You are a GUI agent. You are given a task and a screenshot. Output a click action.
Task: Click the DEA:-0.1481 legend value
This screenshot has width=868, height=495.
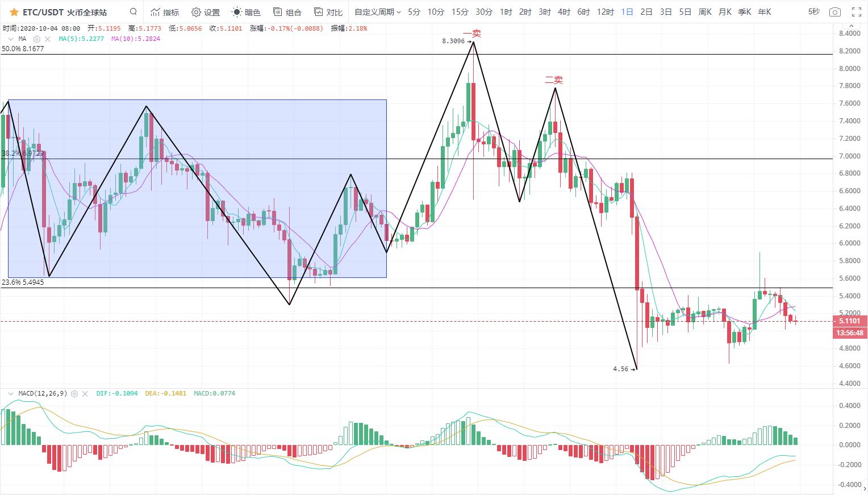(x=166, y=393)
